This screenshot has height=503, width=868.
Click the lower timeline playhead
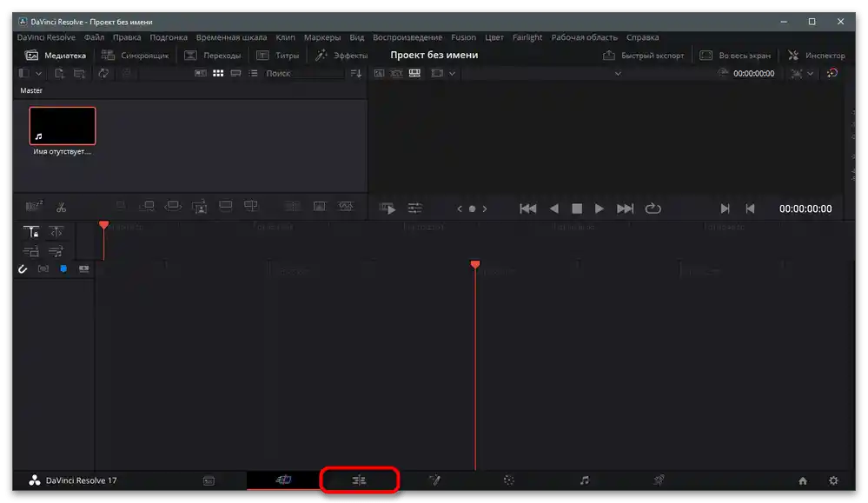tap(475, 264)
